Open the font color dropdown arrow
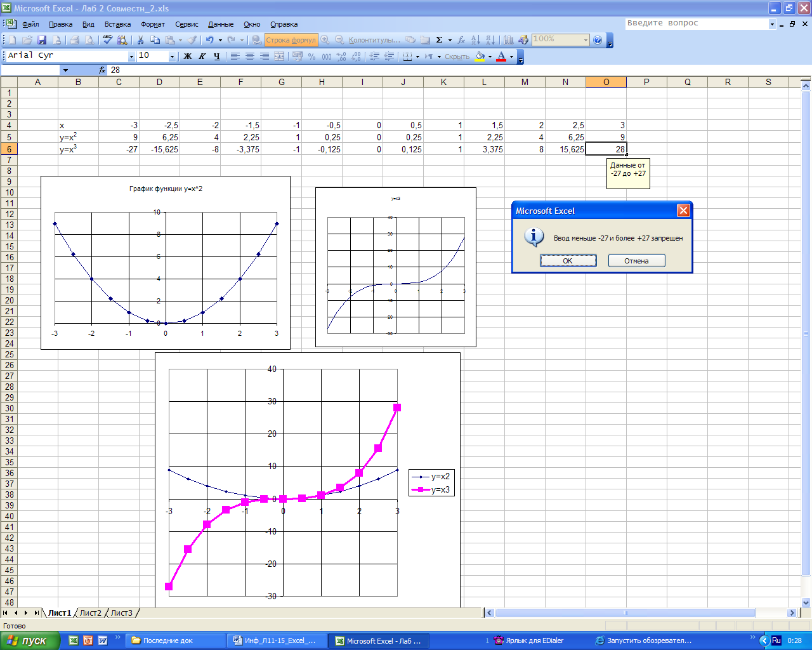Screen dimensions: 812x650 pos(511,56)
